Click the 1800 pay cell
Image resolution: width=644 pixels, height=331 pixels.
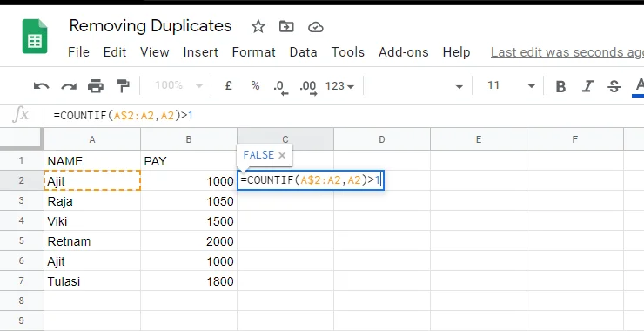tap(189, 281)
